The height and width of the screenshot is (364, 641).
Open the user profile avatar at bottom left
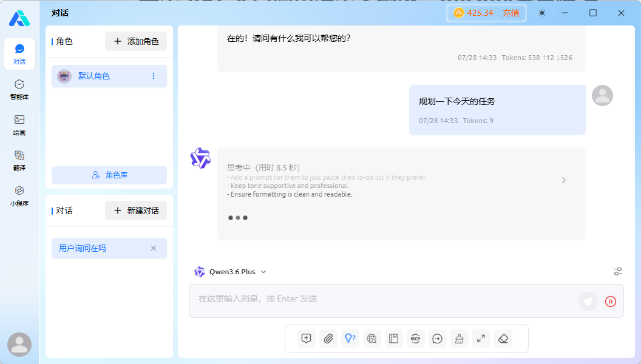pyautogui.click(x=19, y=345)
